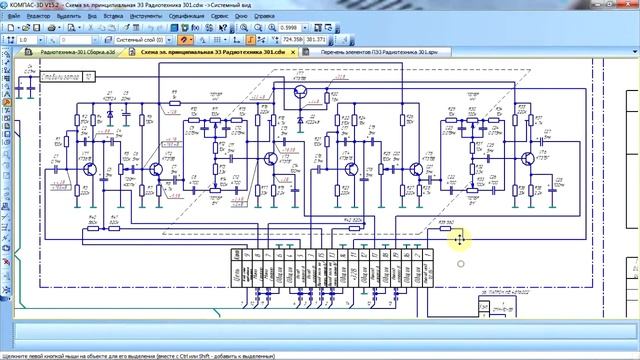The height and width of the screenshot is (360, 640).
Task: Open the view scale 1.0 dropdown
Action: coord(40,40)
